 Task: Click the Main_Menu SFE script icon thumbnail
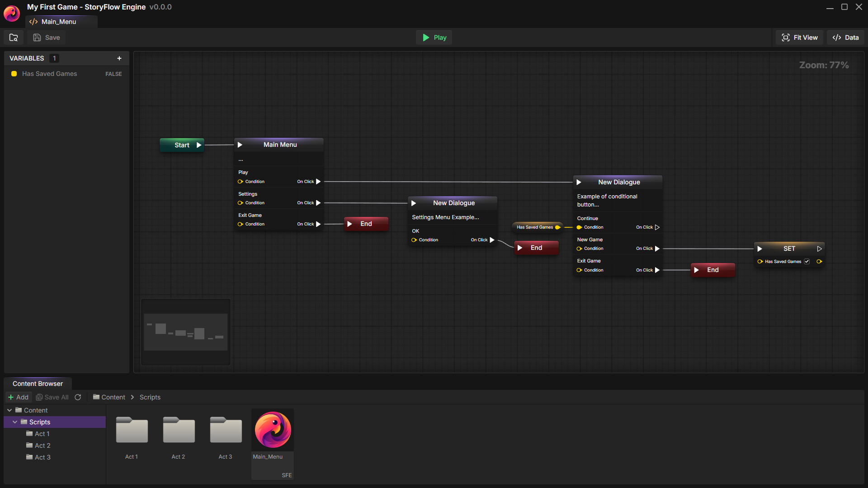point(272,429)
